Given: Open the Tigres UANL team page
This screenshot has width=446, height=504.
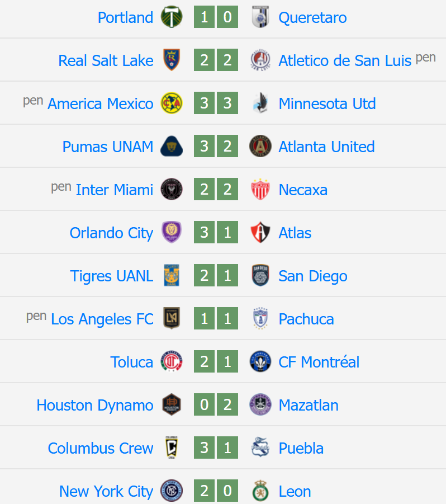Looking at the screenshot, I should [x=111, y=276].
